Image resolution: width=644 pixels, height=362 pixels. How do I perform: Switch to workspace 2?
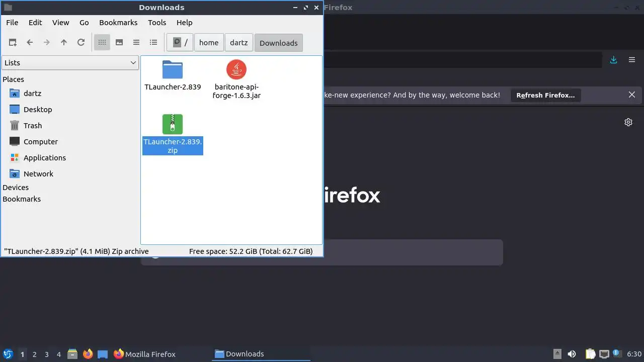34,354
